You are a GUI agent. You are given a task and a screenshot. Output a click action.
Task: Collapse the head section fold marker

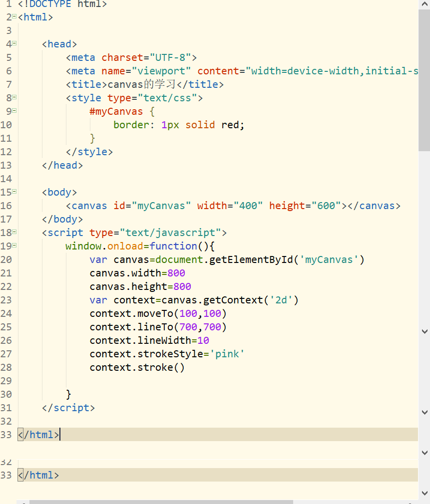14,43
